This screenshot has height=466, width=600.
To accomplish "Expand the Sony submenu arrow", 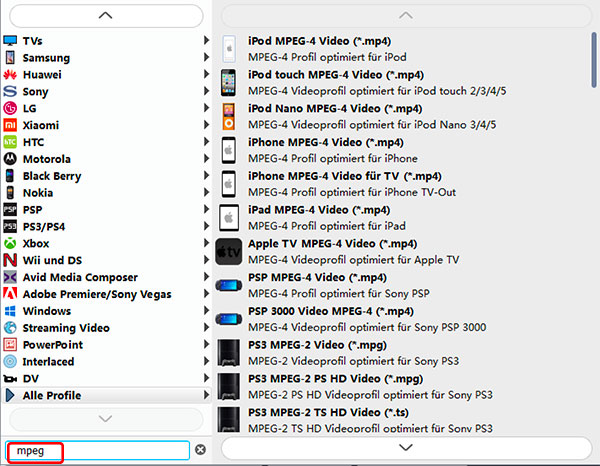I will point(206,91).
